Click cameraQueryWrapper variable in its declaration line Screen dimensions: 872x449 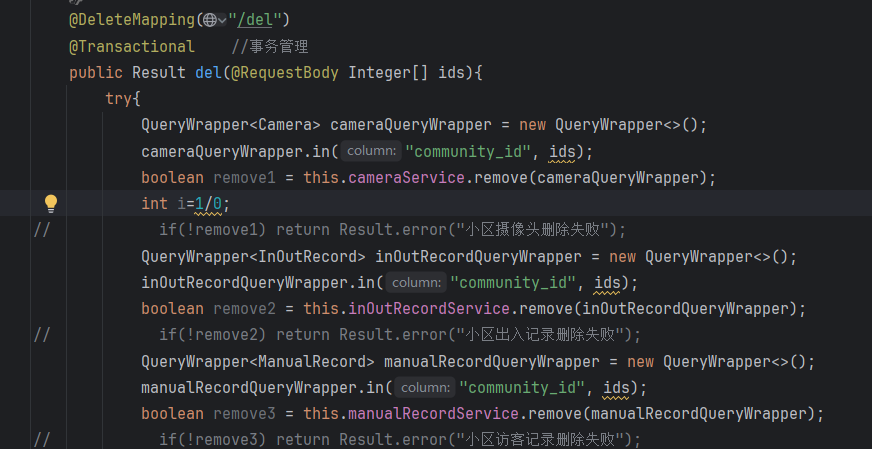[x=411, y=125]
